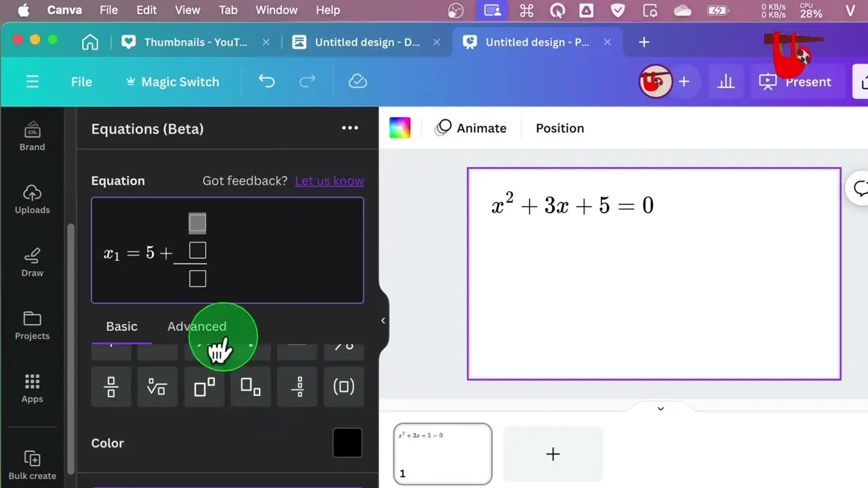Viewport: 868px width, 488px height.
Task: Insert the three-box stacked fraction template
Action: 297,387
